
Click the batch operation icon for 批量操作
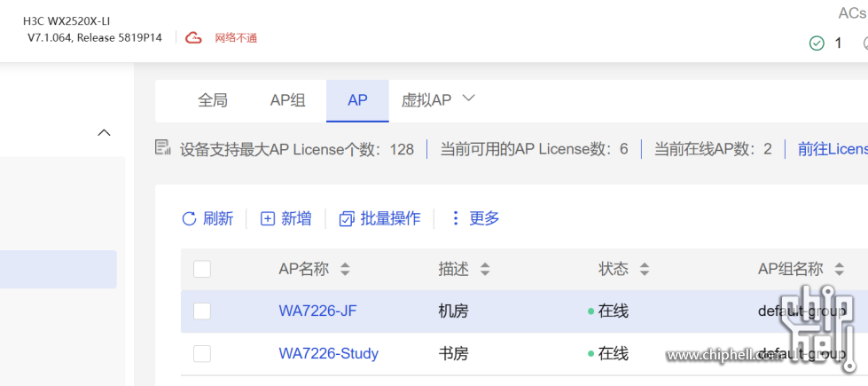click(x=347, y=218)
